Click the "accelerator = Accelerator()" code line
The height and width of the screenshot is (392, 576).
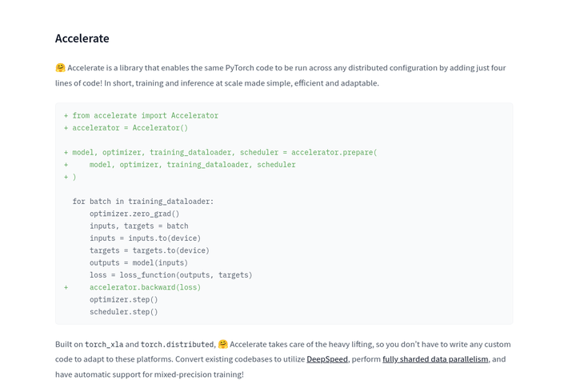click(130, 128)
